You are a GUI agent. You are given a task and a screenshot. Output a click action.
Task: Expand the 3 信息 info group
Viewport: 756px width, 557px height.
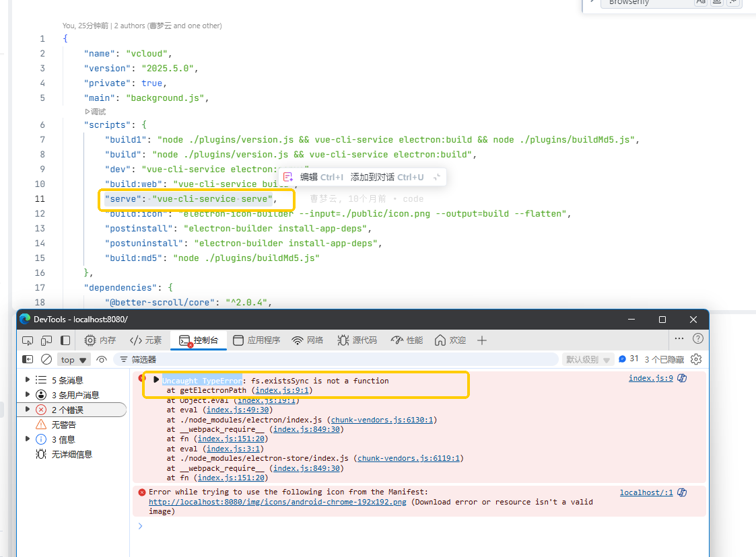point(28,439)
